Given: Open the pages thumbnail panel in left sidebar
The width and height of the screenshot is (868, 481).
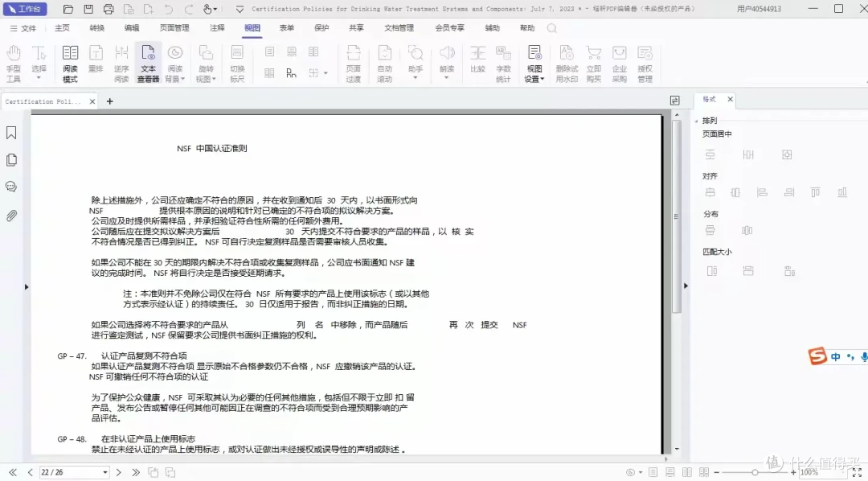Looking at the screenshot, I should [11, 159].
